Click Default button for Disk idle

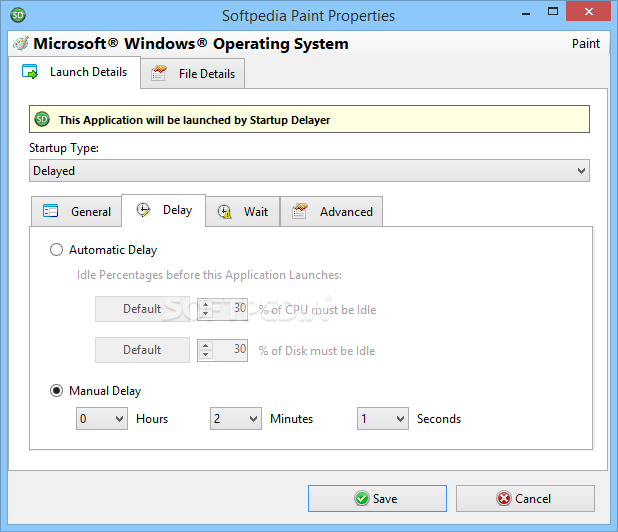pyautogui.click(x=142, y=350)
